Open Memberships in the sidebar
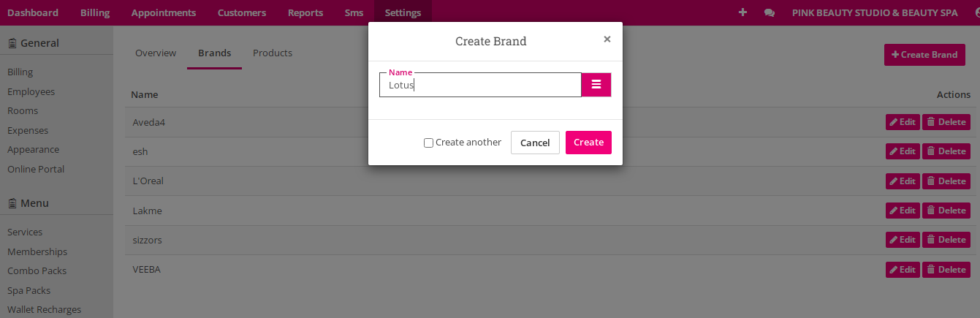980x318 pixels. [x=37, y=251]
